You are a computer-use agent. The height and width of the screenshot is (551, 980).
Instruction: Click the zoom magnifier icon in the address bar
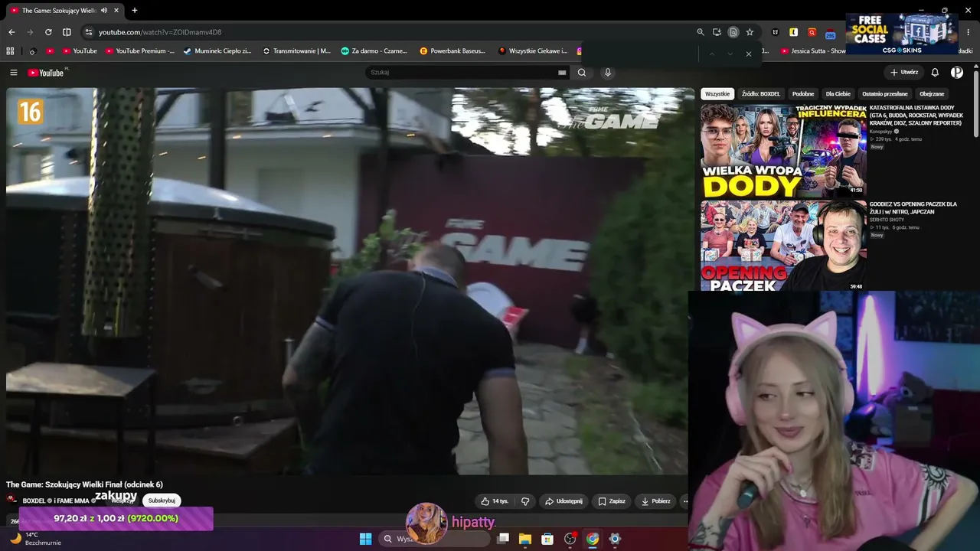[700, 32]
